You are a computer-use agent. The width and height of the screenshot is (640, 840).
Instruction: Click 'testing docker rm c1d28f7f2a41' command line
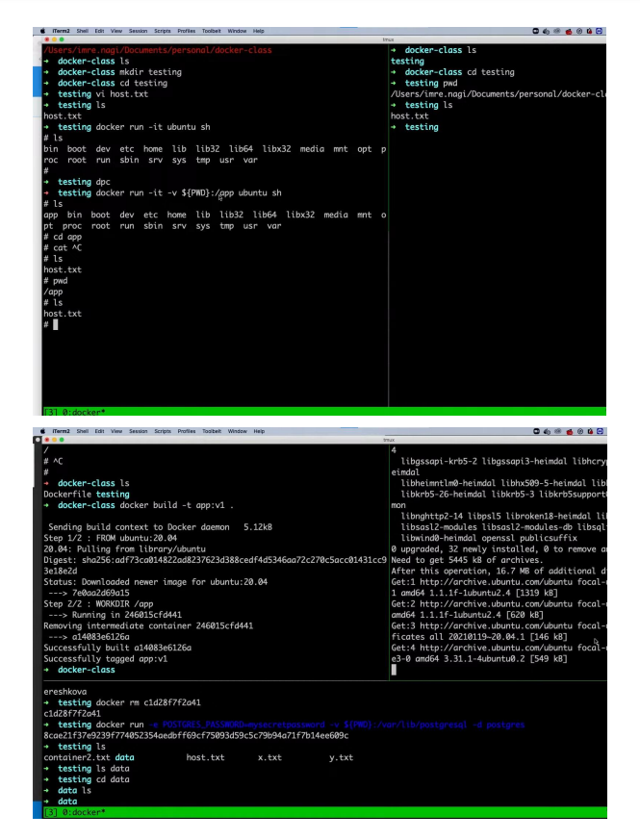click(122, 702)
